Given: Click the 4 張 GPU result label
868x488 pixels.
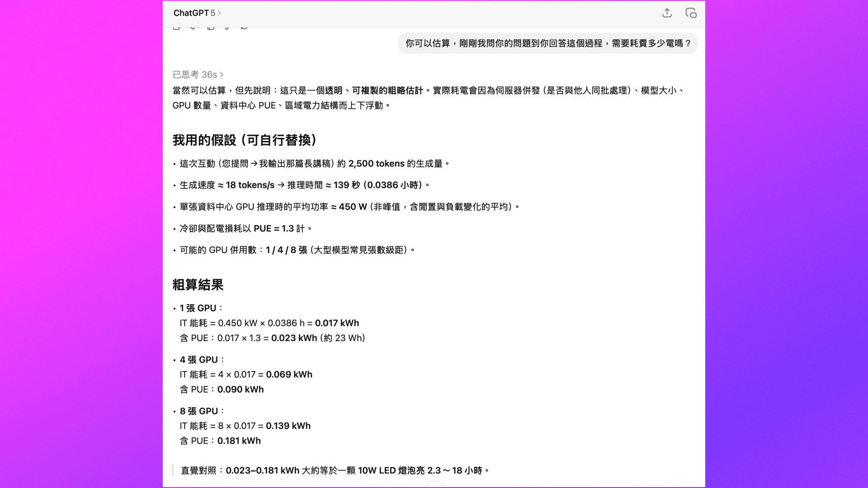Looking at the screenshot, I should click(x=202, y=360).
